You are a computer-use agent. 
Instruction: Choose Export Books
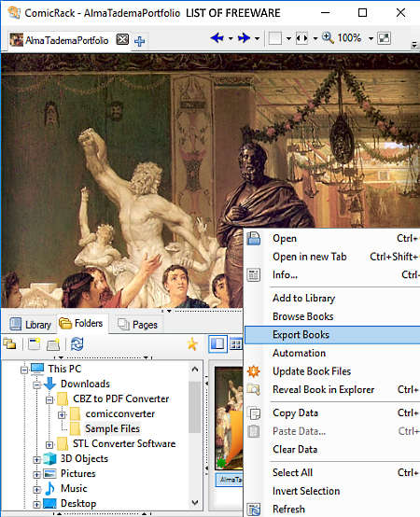[332, 335]
